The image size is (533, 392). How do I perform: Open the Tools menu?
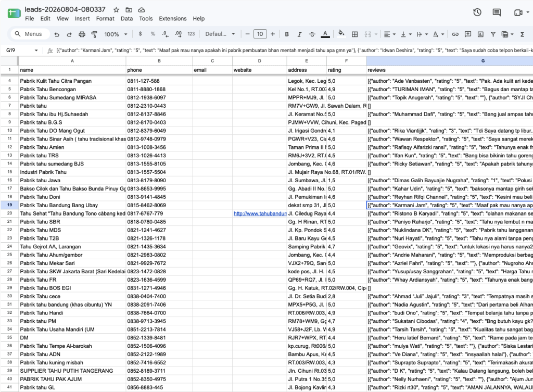click(146, 19)
